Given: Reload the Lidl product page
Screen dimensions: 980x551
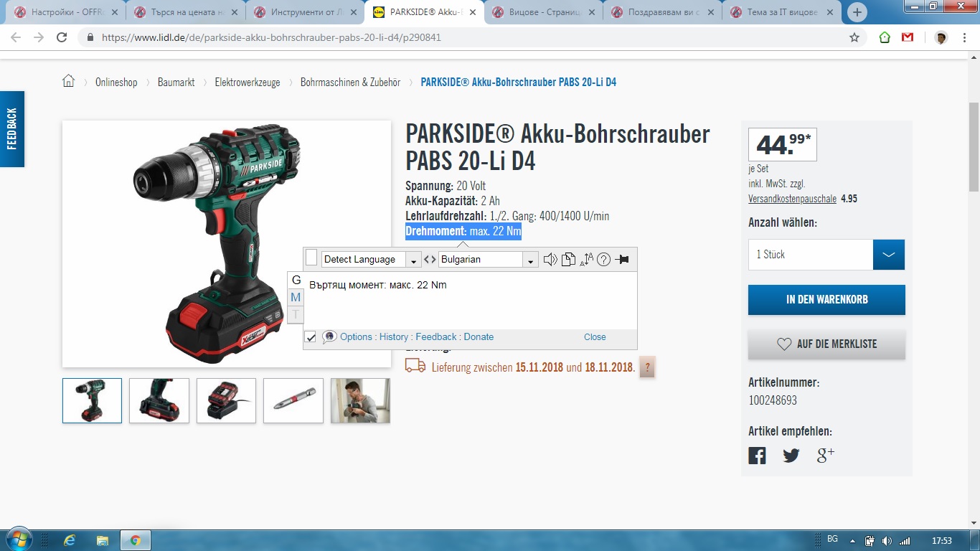Looking at the screenshot, I should [62, 37].
